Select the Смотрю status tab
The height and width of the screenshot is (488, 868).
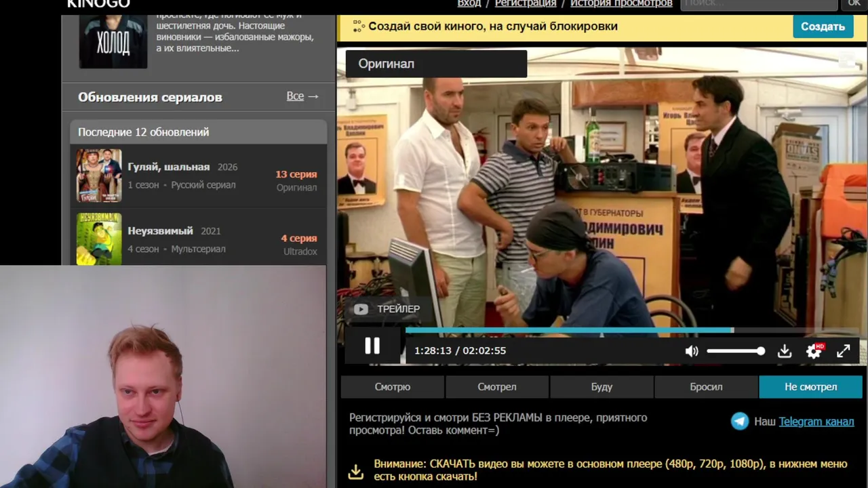[393, 387]
